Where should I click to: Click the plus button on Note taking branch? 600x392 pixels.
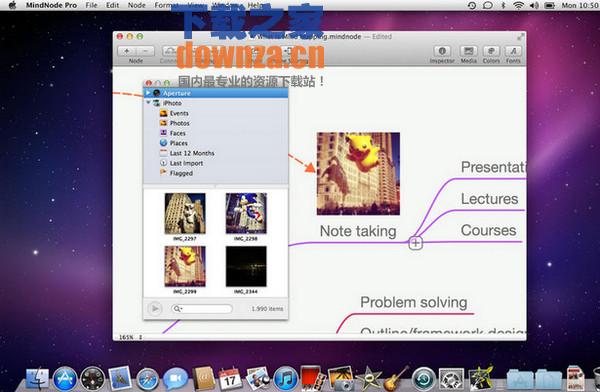[416, 243]
